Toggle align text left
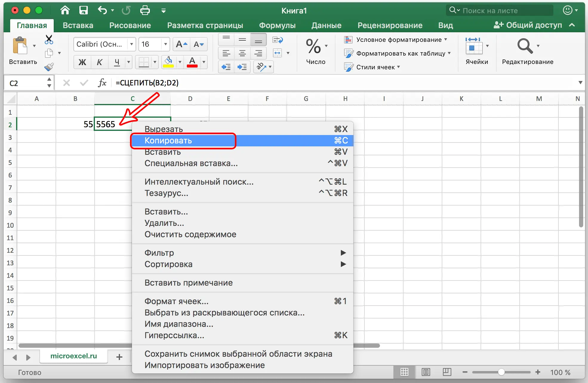Image resolution: width=588 pixels, height=383 pixels. point(226,53)
